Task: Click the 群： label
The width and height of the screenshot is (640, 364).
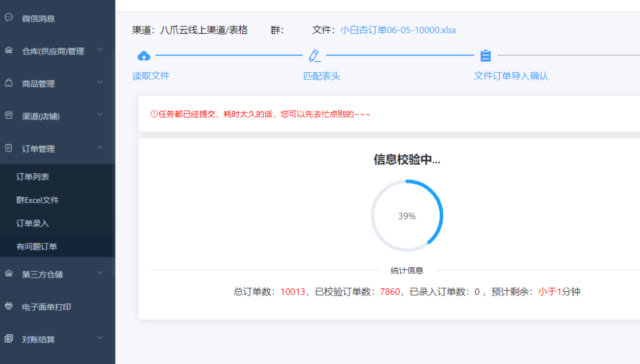Action: 277,30
